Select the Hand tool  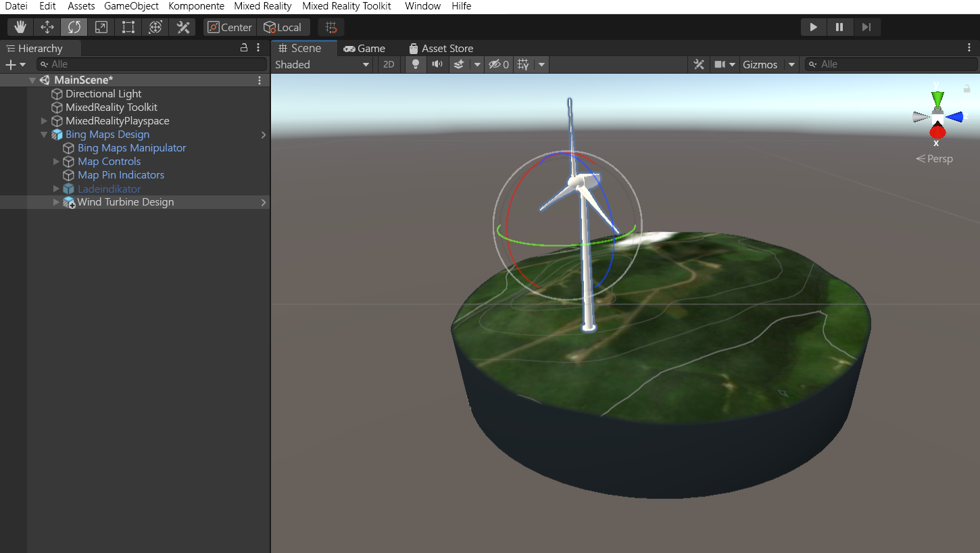(20, 27)
